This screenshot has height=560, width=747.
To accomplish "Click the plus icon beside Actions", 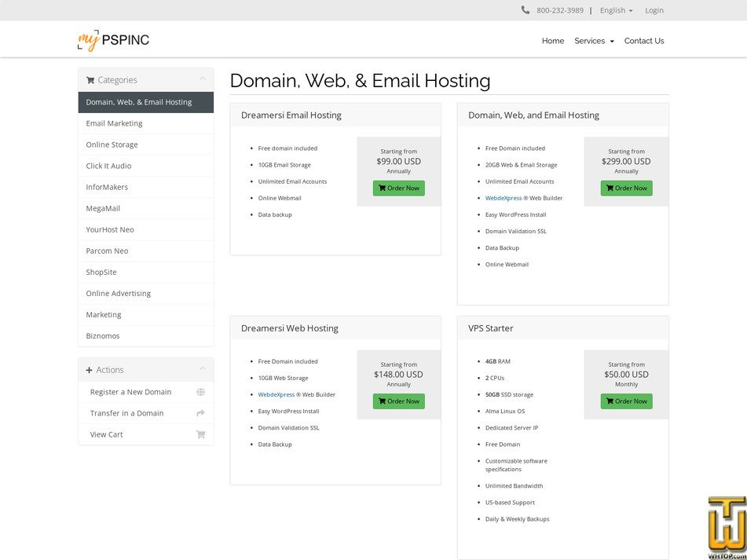I will click(89, 370).
